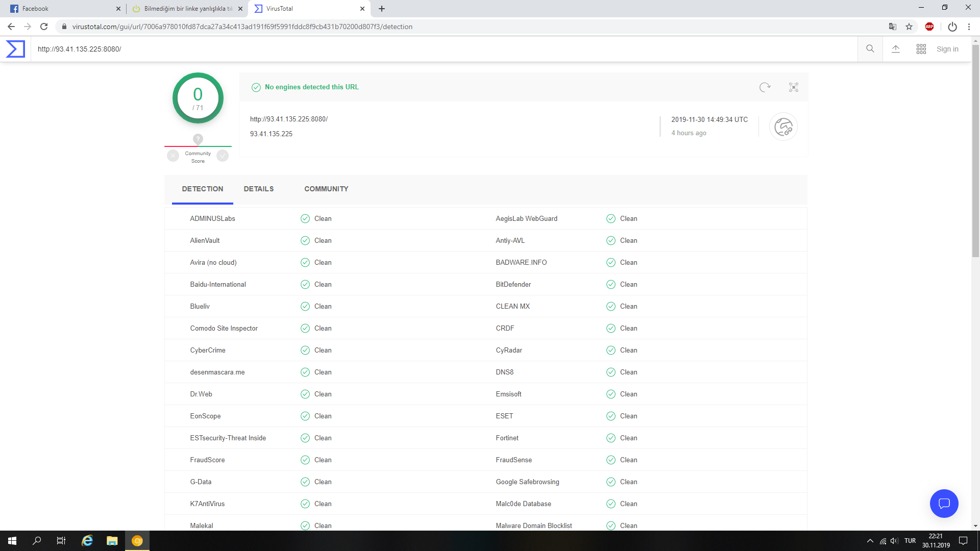980x551 pixels.
Task: Vote malicious with the community X icon
Action: point(173,156)
